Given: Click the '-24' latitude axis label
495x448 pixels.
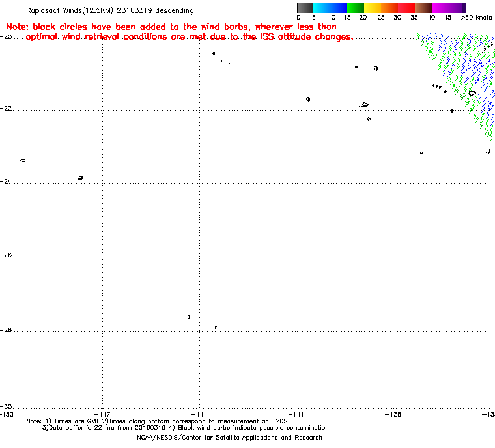Looking at the screenshot, I should tap(6, 181).
